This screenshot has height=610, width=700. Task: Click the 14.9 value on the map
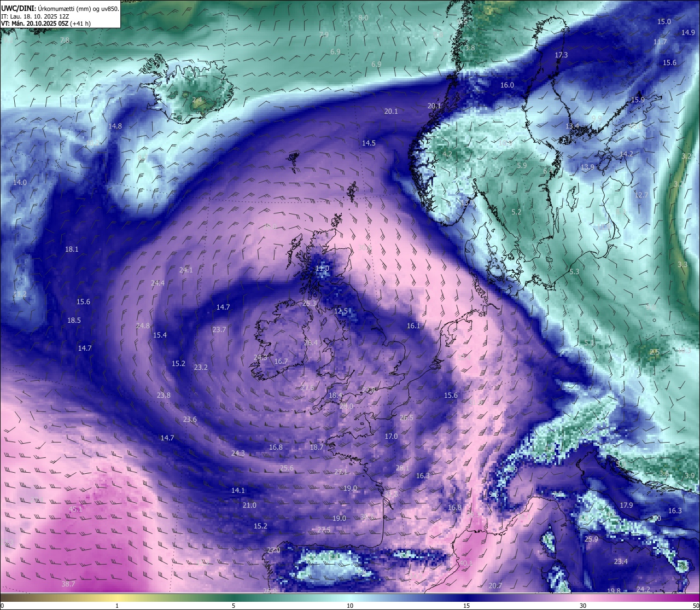pos(688,33)
